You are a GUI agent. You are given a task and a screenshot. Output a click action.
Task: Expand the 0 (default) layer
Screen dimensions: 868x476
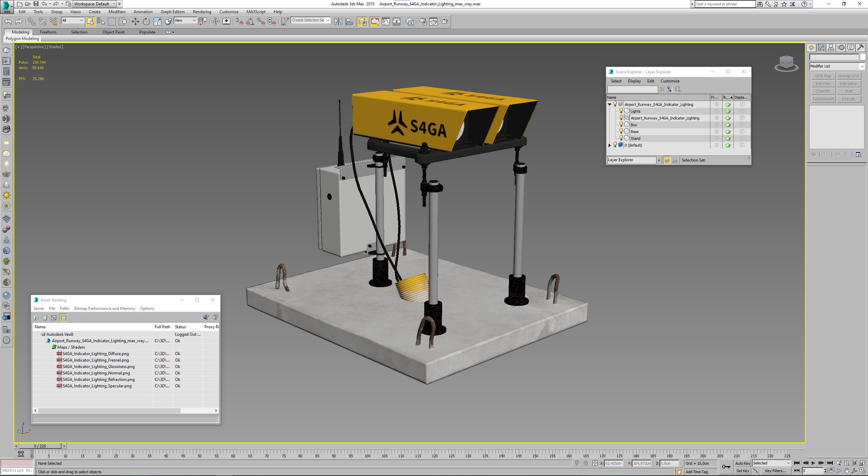pos(609,145)
